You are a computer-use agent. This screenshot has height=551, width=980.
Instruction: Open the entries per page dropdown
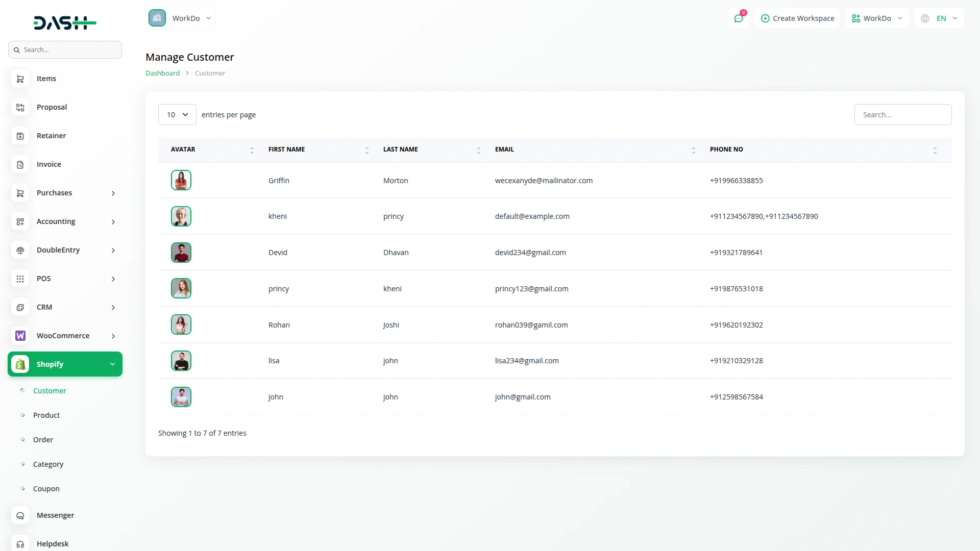(177, 114)
